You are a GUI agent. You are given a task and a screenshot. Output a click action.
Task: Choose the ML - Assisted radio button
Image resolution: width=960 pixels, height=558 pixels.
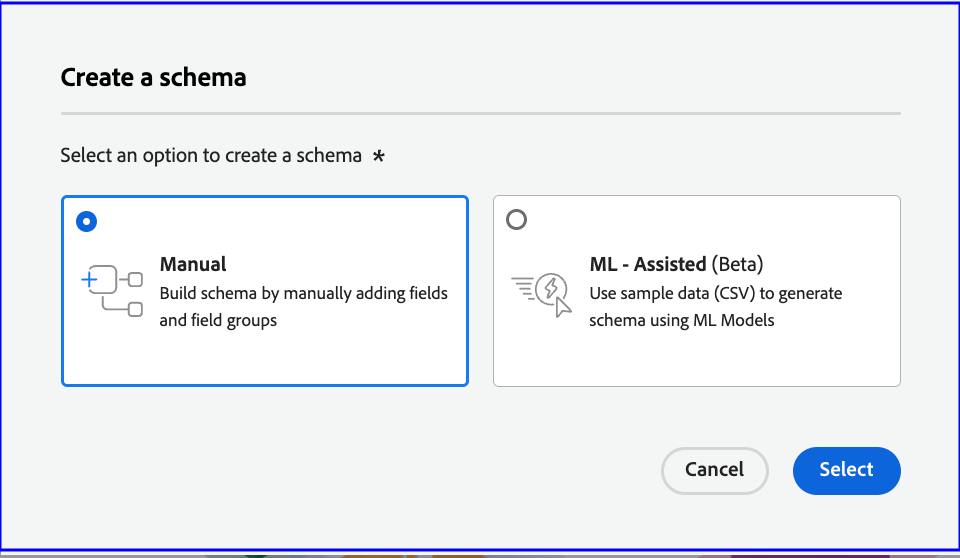coord(516,219)
